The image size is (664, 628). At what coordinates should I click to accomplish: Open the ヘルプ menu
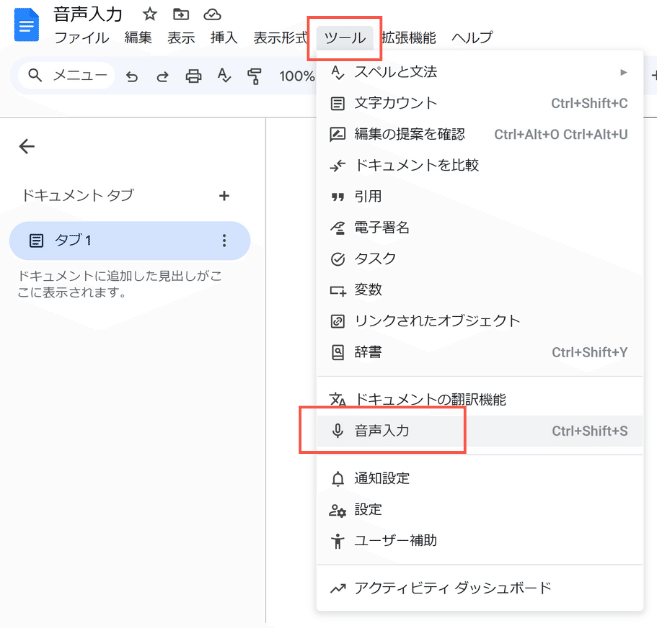tap(472, 38)
